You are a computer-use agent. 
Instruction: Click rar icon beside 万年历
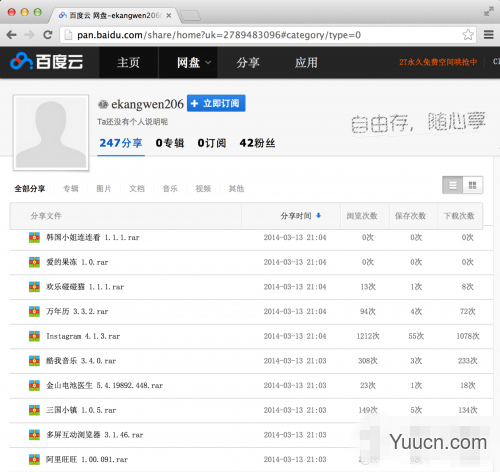34,311
